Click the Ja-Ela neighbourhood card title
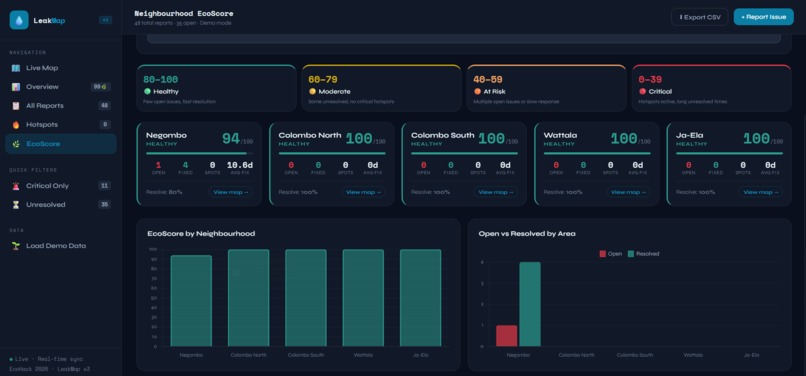This screenshot has height=376, width=806. point(690,135)
